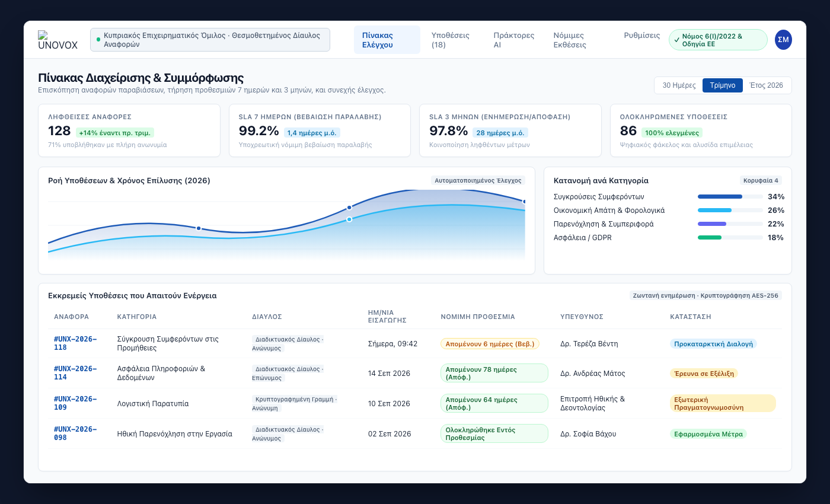
Task: Open the Ληφθείσες Αναφορές card
Action: [x=129, y=130]
